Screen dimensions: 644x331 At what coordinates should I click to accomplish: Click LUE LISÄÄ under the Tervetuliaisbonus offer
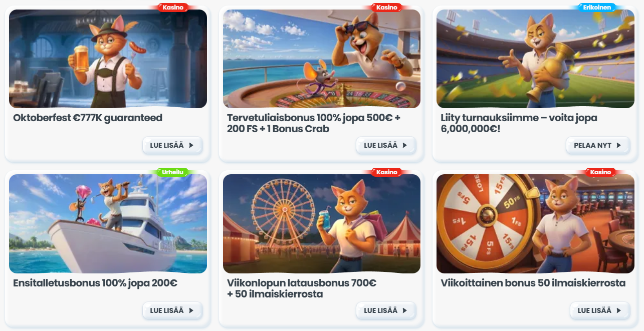pyautogui.click(x=386, y=145)
